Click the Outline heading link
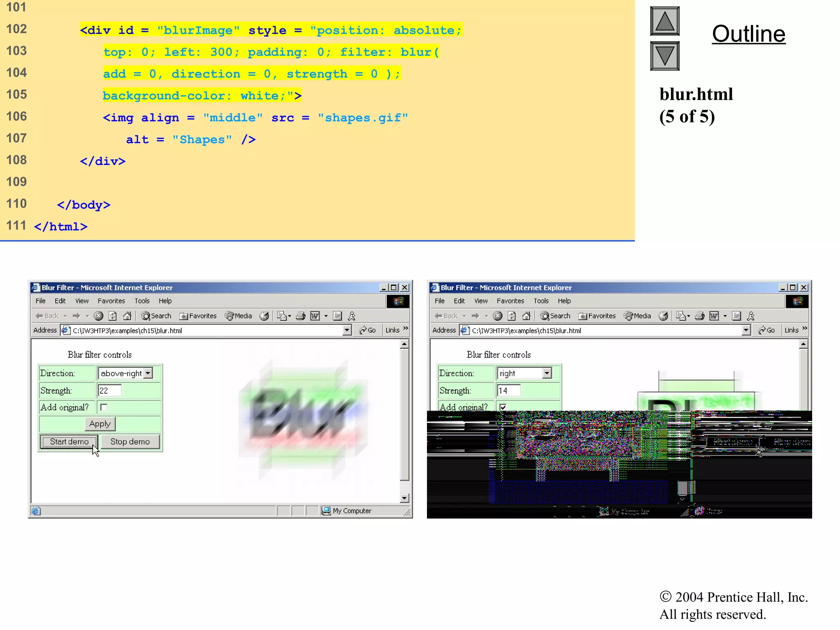Viewport: 840px width, 630px height. pyautogui.click(x=748, y=34)
